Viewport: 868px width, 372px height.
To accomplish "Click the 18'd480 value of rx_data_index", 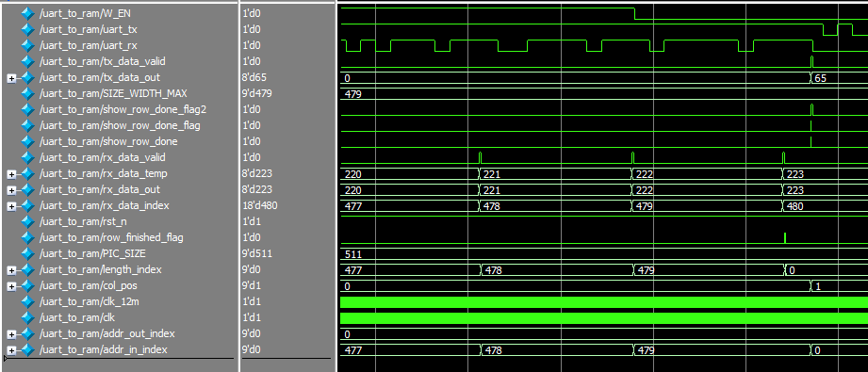I will point(260,205).
